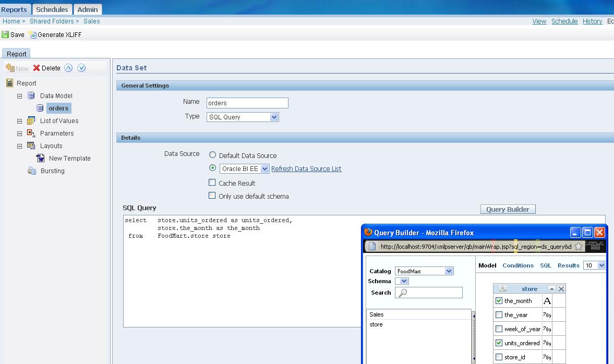Click the red Delete X icon
Screen dimensions: 614x364
[x=37, y=68]
